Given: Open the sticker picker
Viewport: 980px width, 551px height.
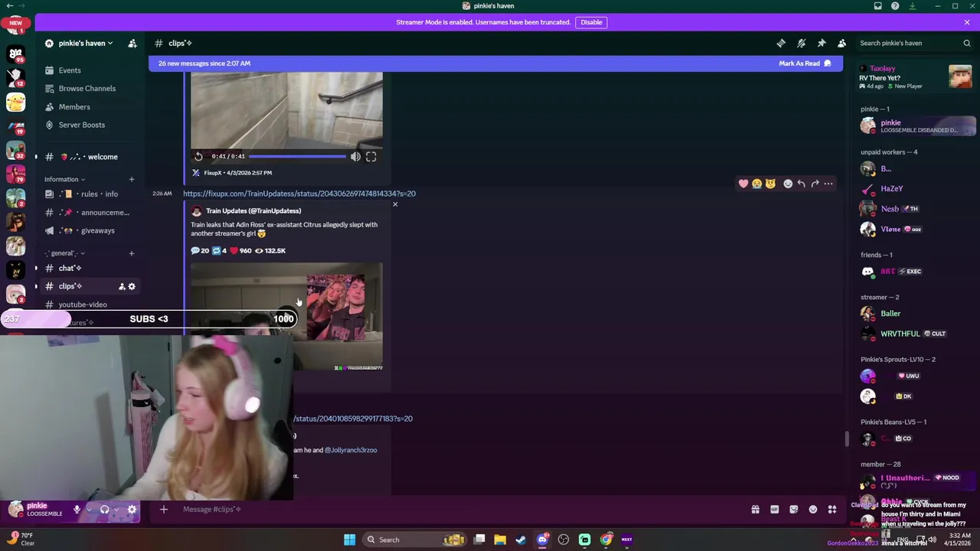Looking at the screenshot, I should [x=794, y=510].
